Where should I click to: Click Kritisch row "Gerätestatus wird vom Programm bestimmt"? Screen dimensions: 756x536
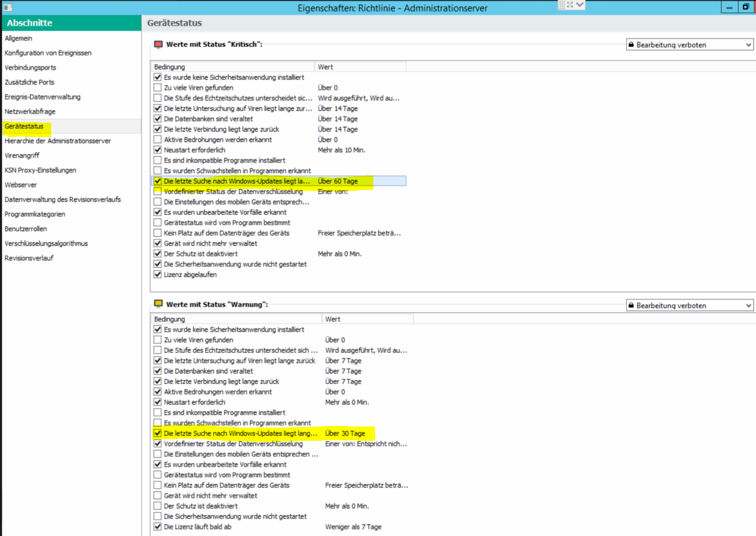tap(227, 223)
